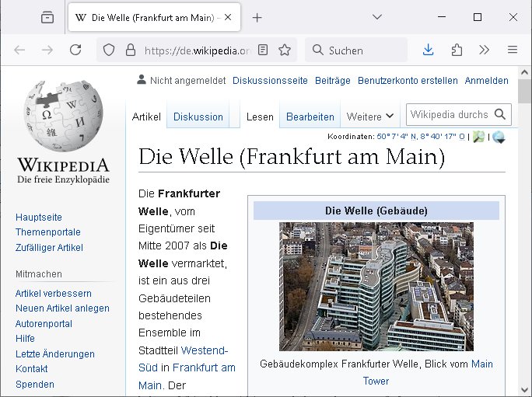Image resolution: width=532 pixels, height=397 pixels.
Task: Open the Zufälliger Artikel link
Action: tap(49, 247)
